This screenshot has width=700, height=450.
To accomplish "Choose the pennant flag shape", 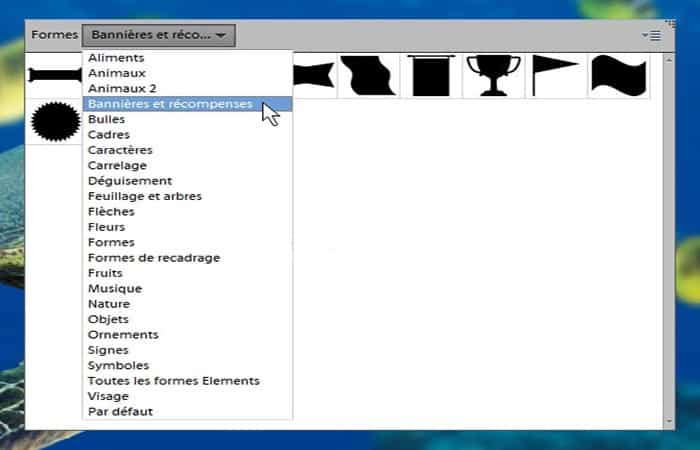I will click(555, 75).
